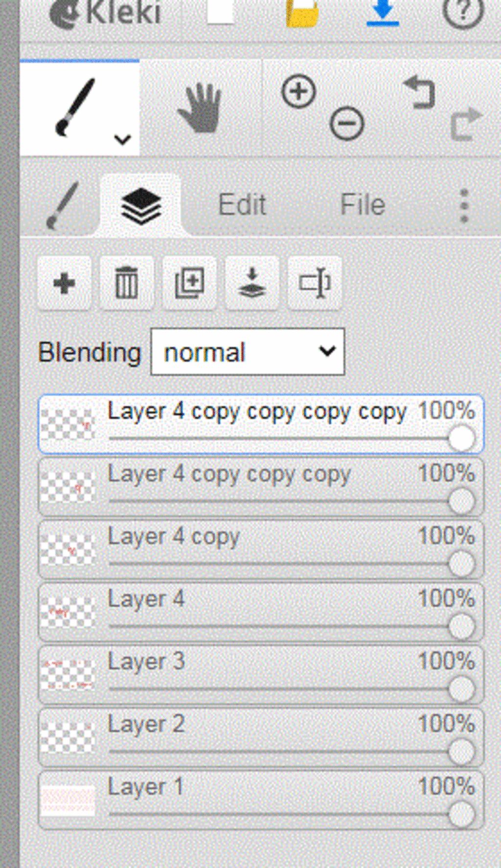501x868 pixels.
Task: Merge layer down with the merge icon
Action: [252, 283]
